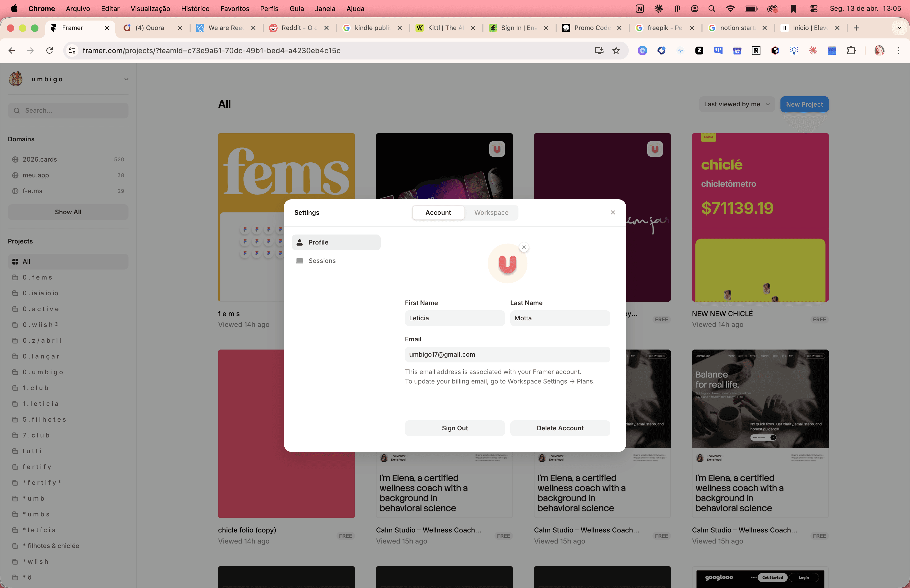Show all domains
Image resolution: width=910 pixels, height=588 pixels.
tap(68, 212)
